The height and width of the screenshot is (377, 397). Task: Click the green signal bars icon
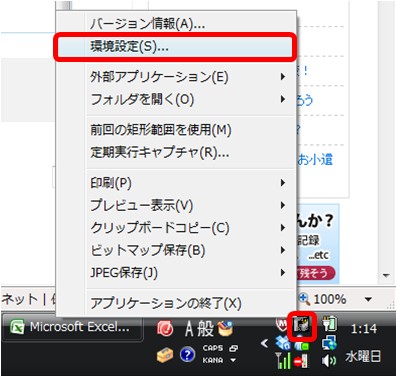(284, 361)
